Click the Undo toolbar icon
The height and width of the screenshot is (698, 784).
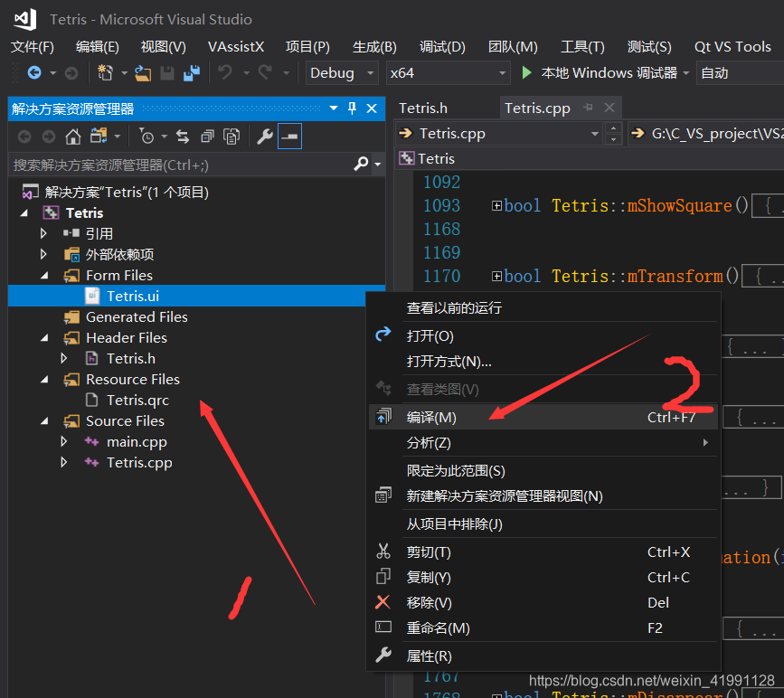[225, 73]
